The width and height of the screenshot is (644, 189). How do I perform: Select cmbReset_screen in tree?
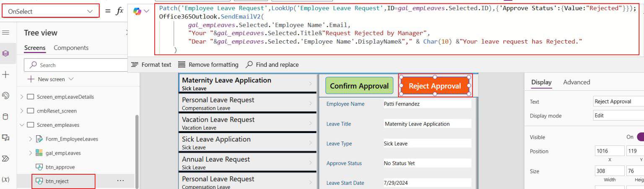coord(57,111)
